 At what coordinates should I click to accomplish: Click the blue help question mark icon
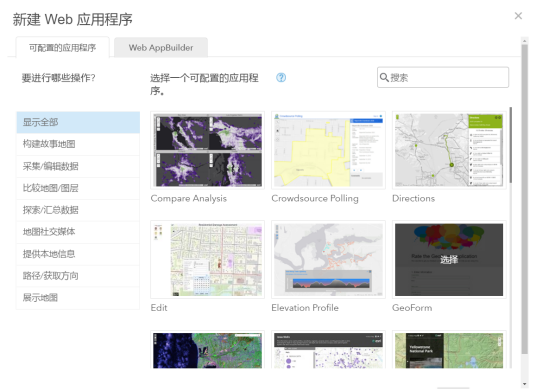click(x=281, y=78)
